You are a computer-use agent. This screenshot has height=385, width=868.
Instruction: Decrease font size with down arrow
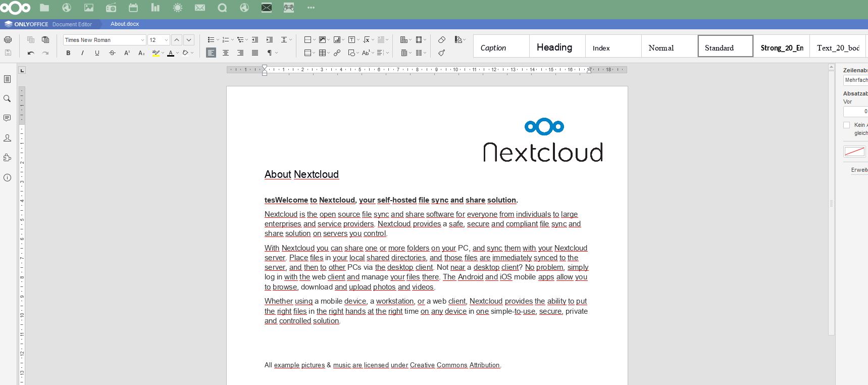click(x=189, y=40)
